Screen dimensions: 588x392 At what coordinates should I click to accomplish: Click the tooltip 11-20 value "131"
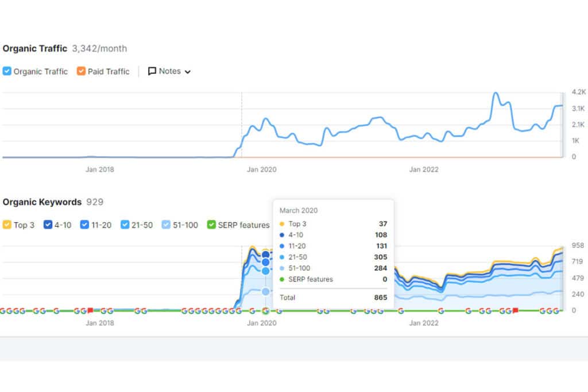(x=382, y=246)
